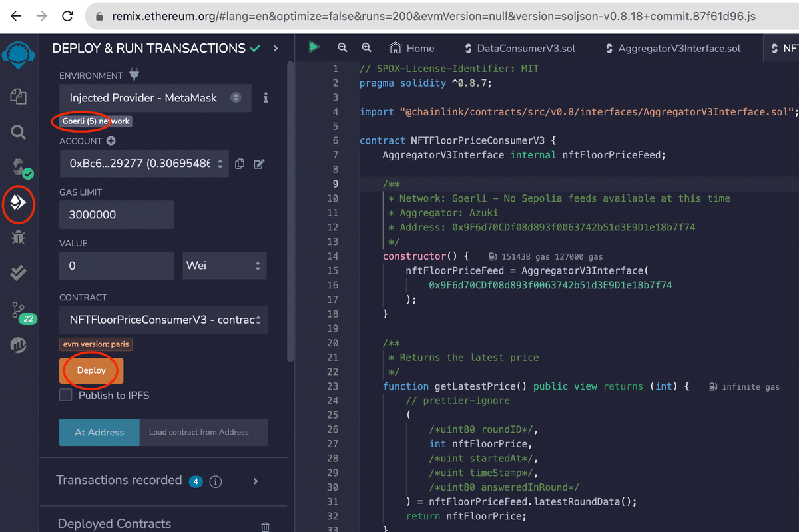Switch to the Home tab
The width and height of the screenshot is (799, 532).
[x=412, y=48]
